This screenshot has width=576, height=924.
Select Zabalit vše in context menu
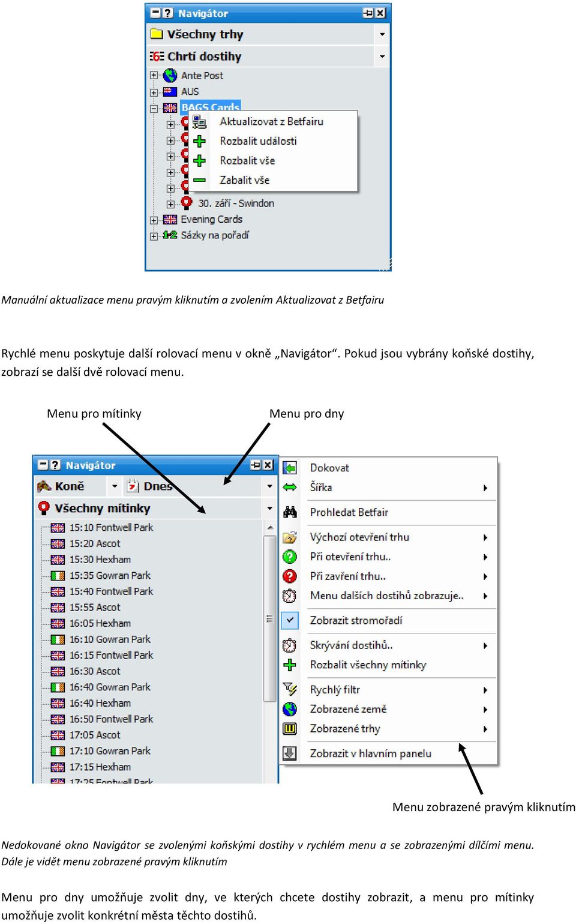tap(274, 180)
